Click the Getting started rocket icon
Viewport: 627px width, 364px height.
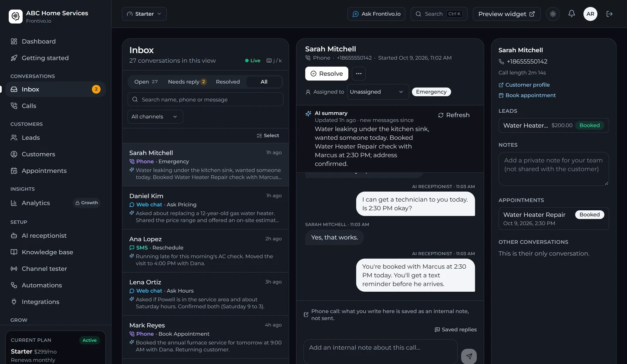[14, 58]
